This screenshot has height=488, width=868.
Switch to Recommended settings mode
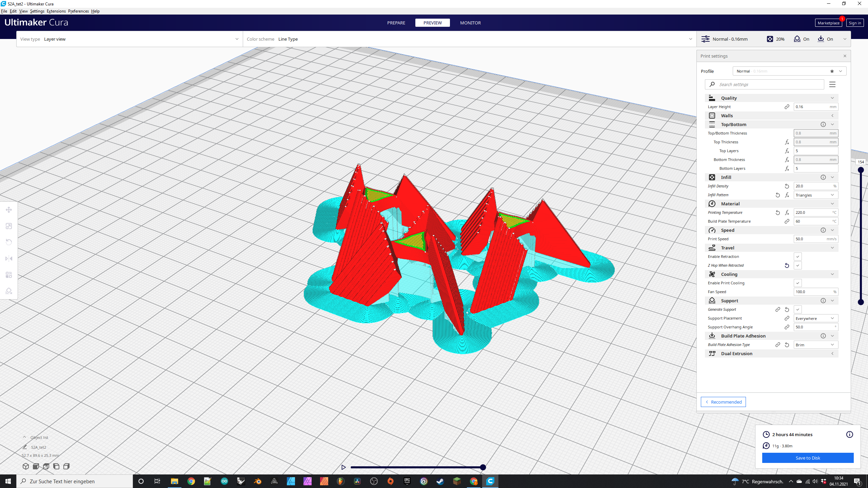point(723,402)
